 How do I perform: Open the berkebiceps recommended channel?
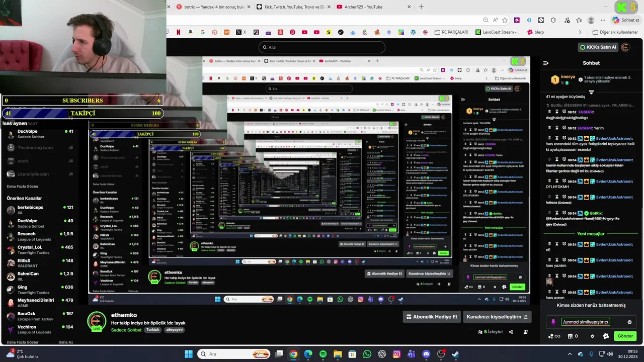(39, 210)
